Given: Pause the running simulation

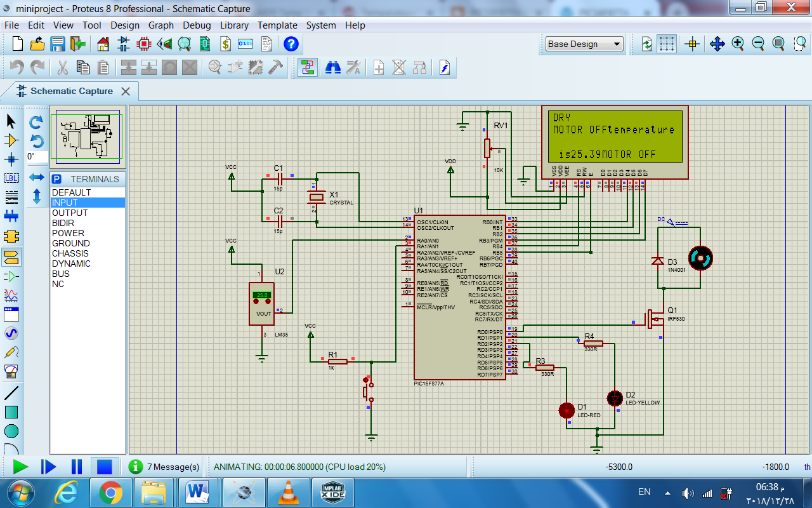Looking at the screenshot, I should [76, 467].
